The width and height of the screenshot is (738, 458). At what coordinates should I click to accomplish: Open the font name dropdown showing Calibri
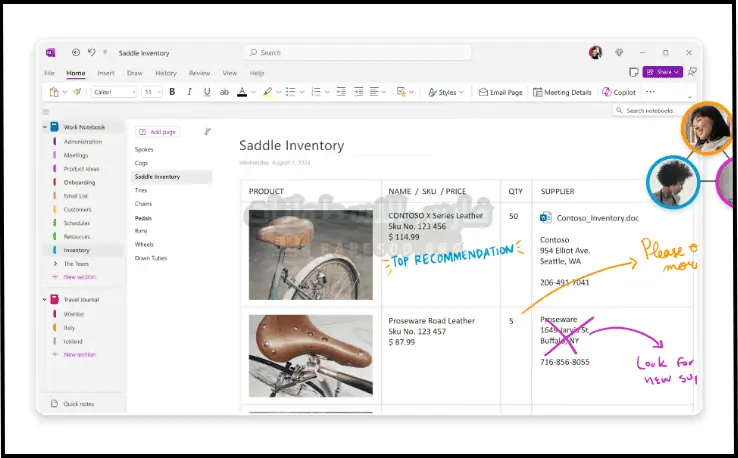click(113, 92)
